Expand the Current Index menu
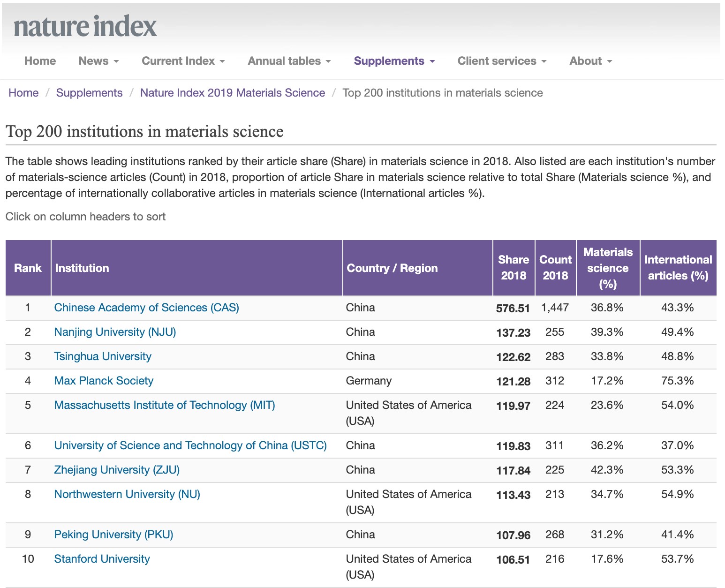 (183, 61)
